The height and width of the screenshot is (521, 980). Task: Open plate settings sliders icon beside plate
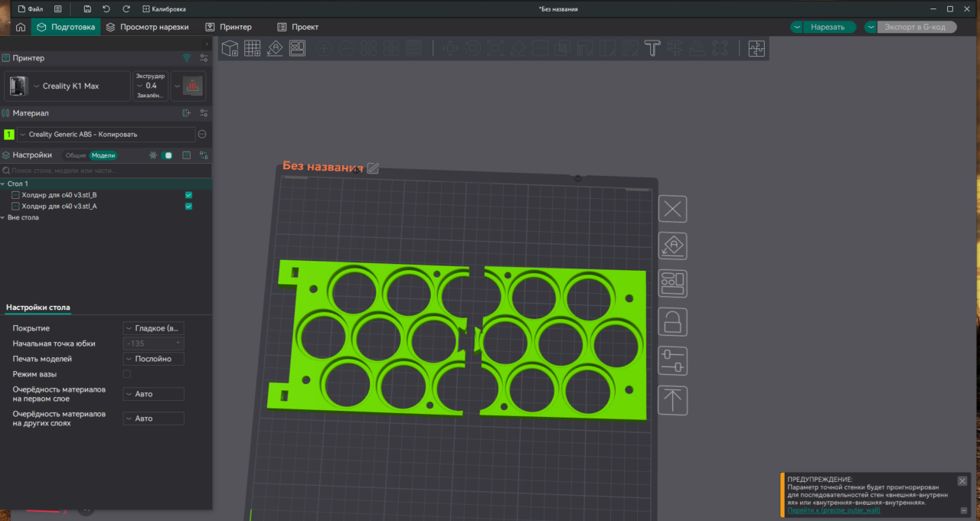coord(673,361)
